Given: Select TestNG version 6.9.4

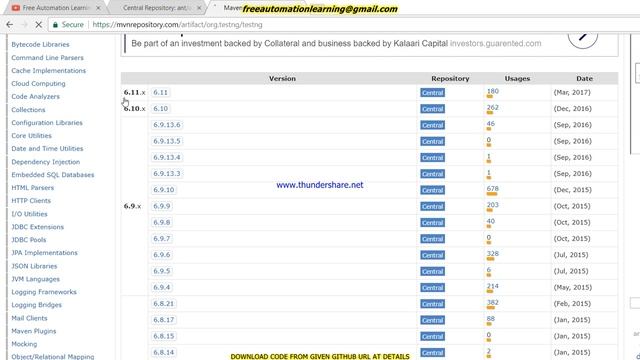Looking at the screenshot, I should click(162, 287).
